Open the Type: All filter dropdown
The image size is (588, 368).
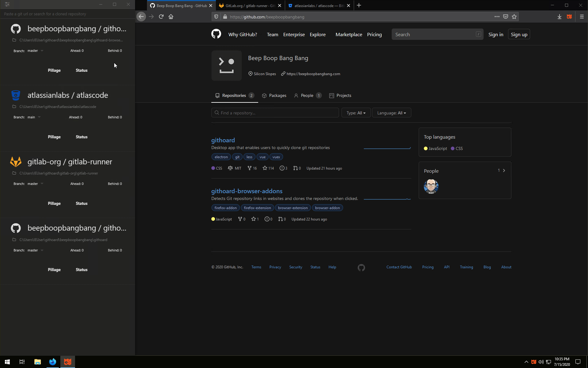coord(356,113)
